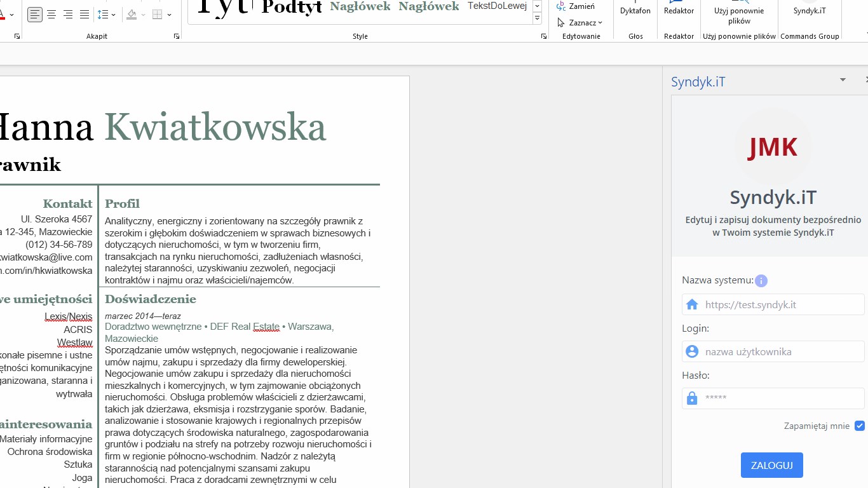The image size is (868, 488).
Task: Click the user icon in Login field
Action: (692, 351)
